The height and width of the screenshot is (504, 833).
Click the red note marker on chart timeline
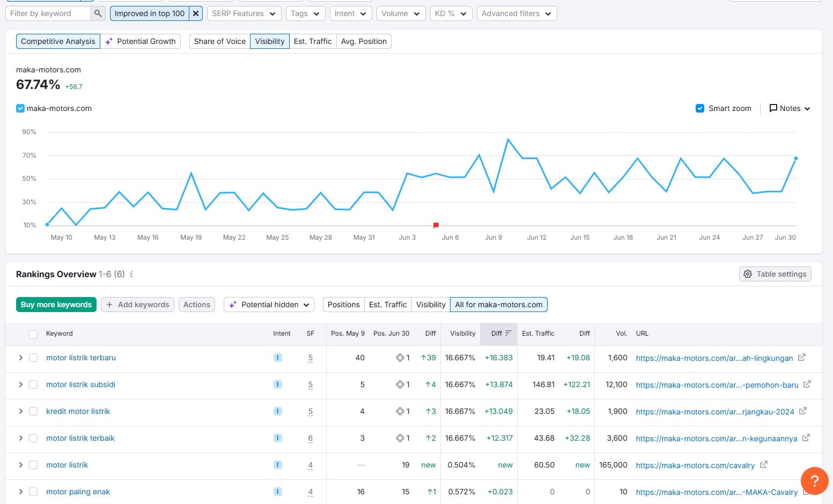[x=436, y=225]
